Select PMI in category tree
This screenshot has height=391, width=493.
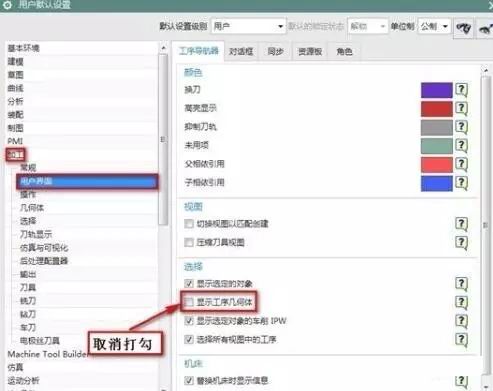pyautogui.click(x=15, y=141)
